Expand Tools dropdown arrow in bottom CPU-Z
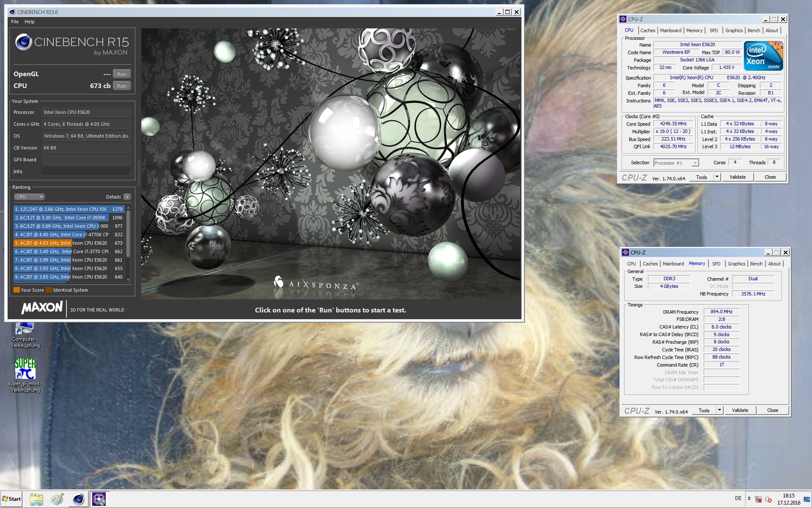The height and width of the screenshot is (508, 812). (719, 411)
